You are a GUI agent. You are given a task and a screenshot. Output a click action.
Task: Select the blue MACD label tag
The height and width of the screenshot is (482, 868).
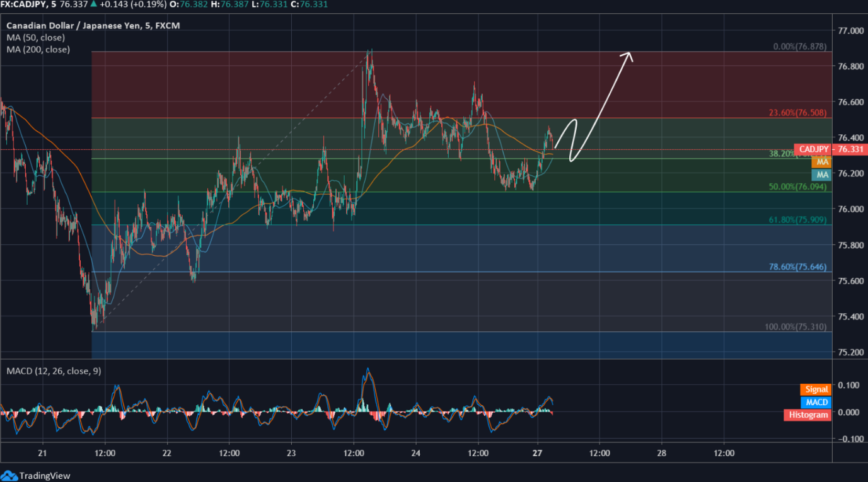point(816,402)
